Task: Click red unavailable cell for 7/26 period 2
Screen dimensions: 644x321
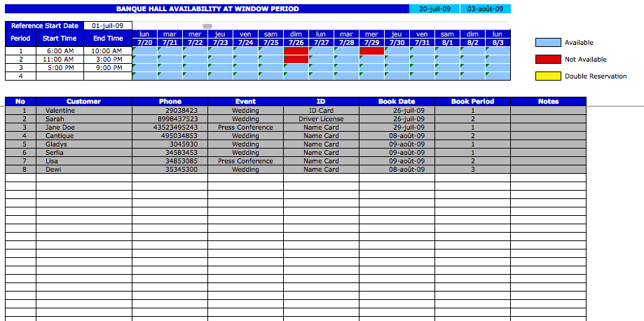Action: pyautogui.click(x=296, y=60)
